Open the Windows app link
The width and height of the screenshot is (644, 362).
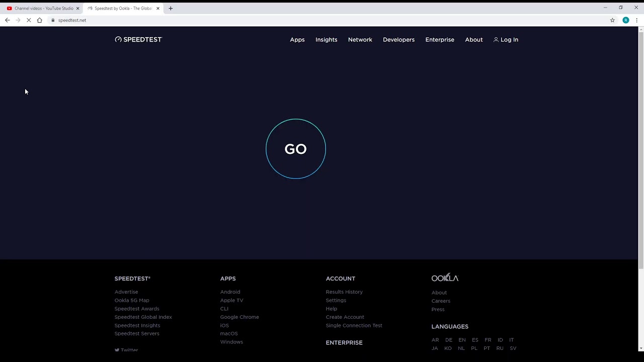pos(231,342)
